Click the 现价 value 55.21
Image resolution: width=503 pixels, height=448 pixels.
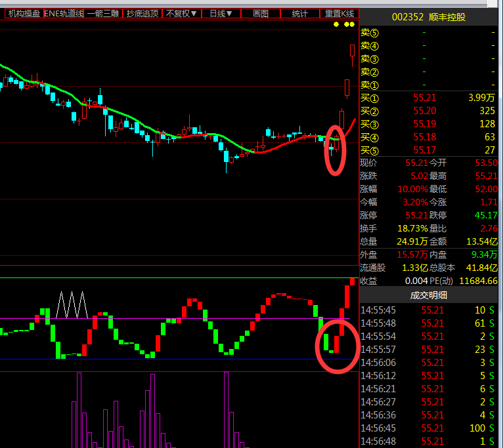pyautogui.click(x=417, y=163)
